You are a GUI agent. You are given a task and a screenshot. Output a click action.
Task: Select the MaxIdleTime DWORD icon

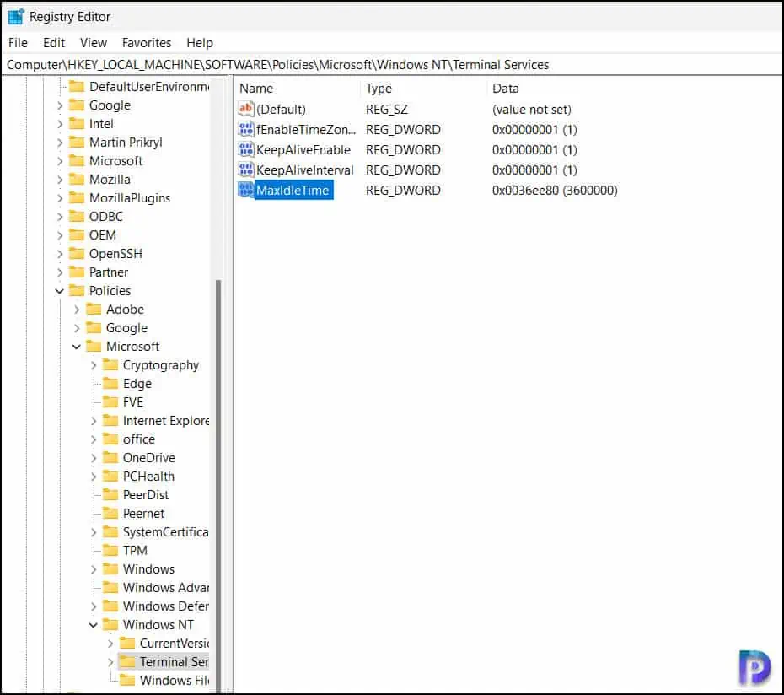(x=246, y=190)
